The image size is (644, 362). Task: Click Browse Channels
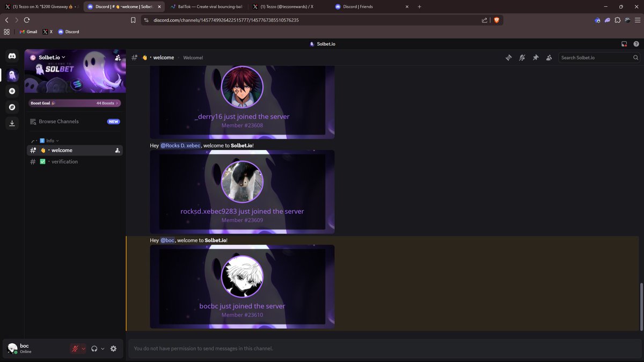[x=75, y=122]
